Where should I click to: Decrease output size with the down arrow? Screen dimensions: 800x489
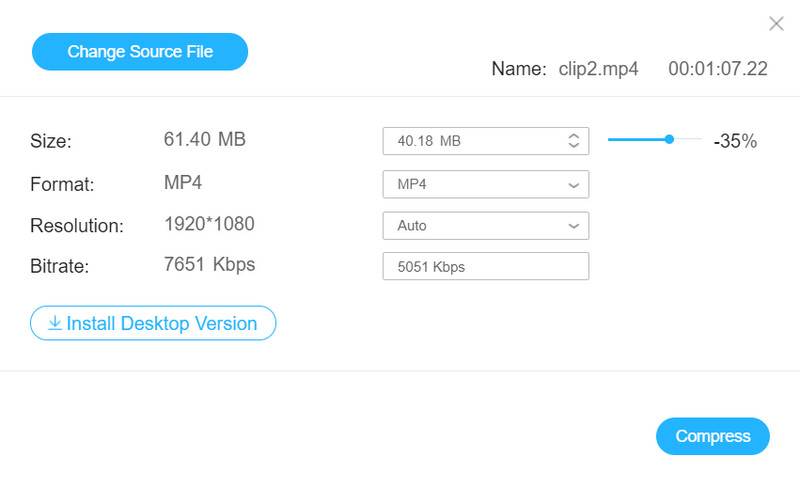coord(574,146)
